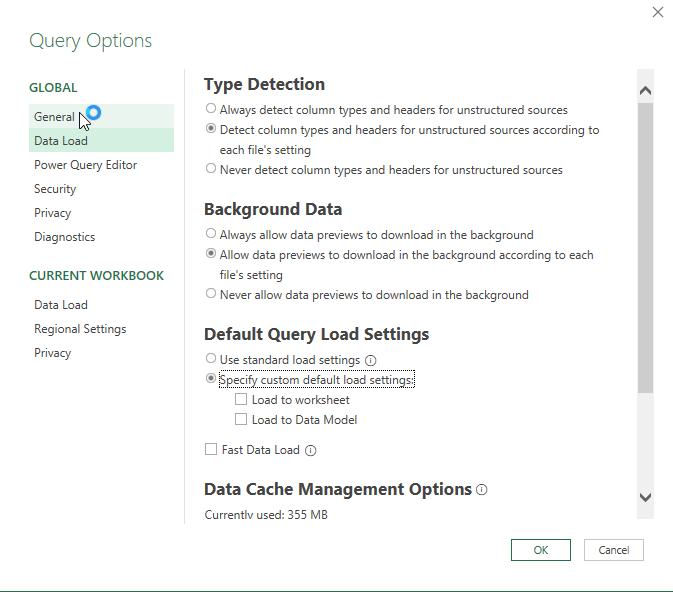Choose Use standard load settings radio button
Image resolution: width=673 pixels, height=592 pixels.
click(211, 358)
